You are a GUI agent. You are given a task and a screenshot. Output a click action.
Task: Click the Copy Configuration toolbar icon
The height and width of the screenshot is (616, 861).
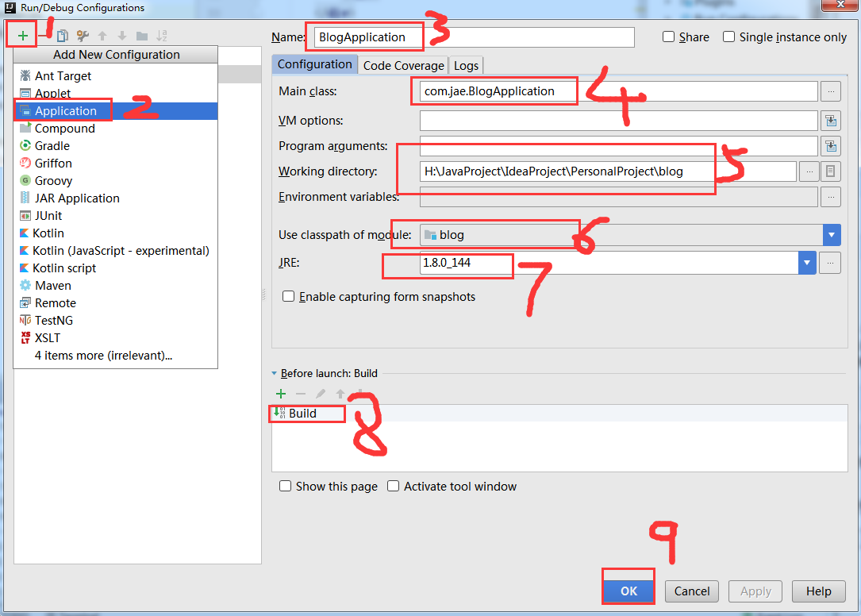[x=63, y=36]
